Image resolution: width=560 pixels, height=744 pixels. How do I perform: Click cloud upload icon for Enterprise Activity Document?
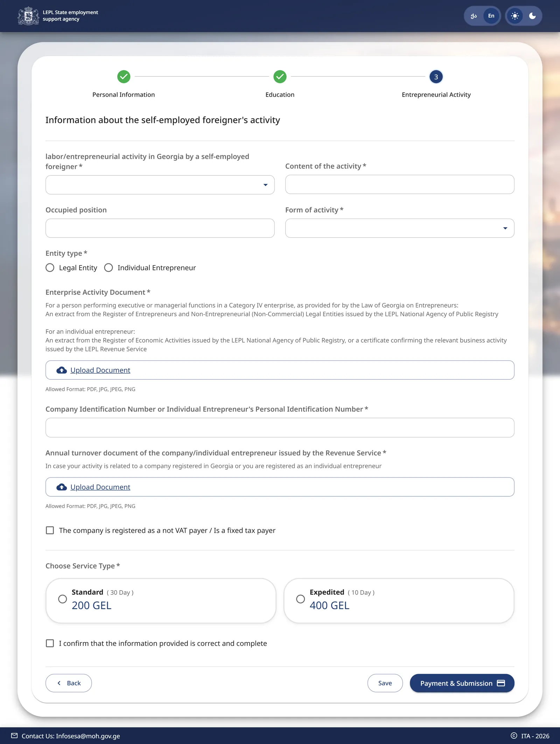pos(62,370)
